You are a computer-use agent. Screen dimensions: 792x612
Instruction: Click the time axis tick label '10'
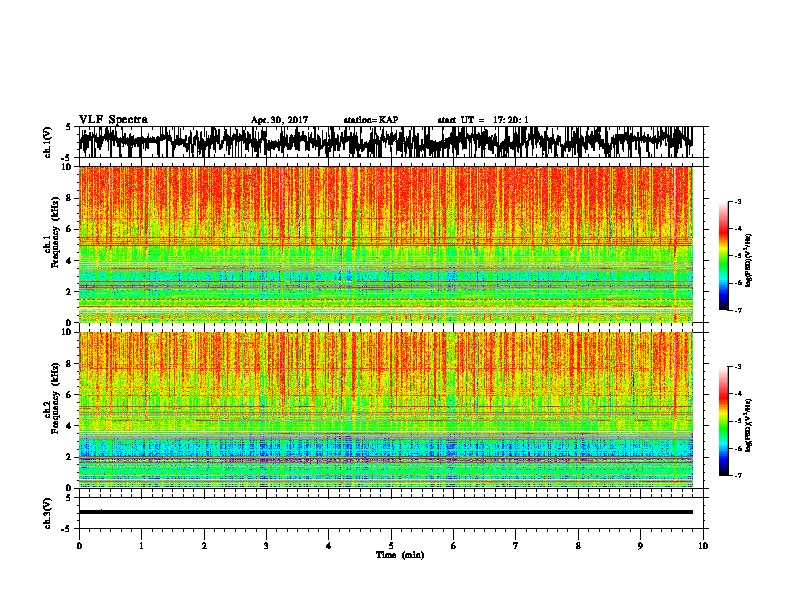(703, 546)
